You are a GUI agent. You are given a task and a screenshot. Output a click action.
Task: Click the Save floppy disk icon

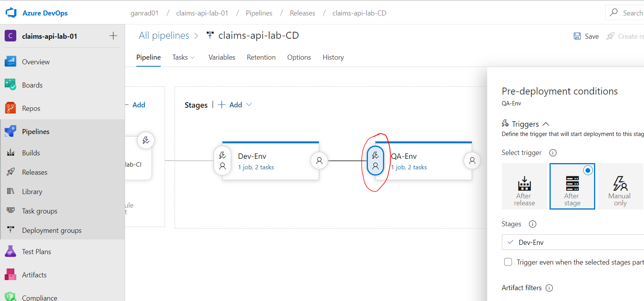coord(577,36)
